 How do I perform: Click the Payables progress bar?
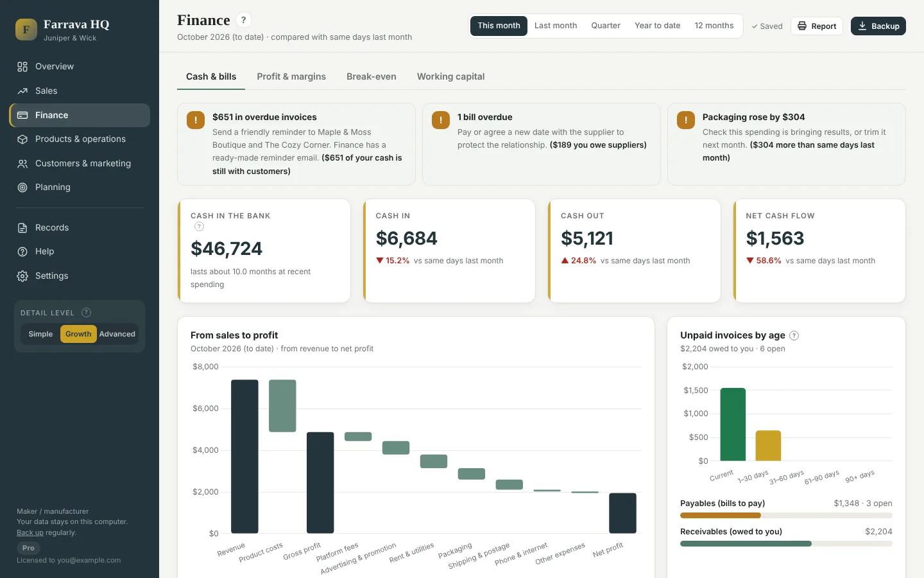(x=786, y=515)
